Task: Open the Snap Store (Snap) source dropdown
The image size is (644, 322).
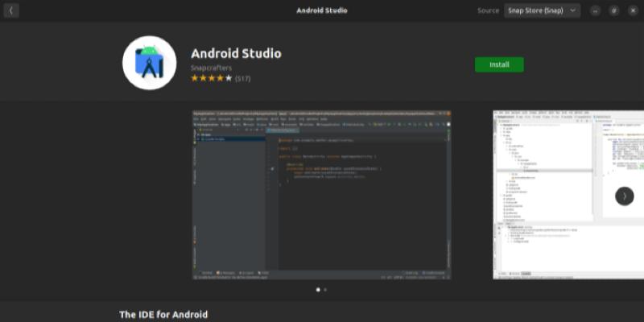Action: pos(542,10)
